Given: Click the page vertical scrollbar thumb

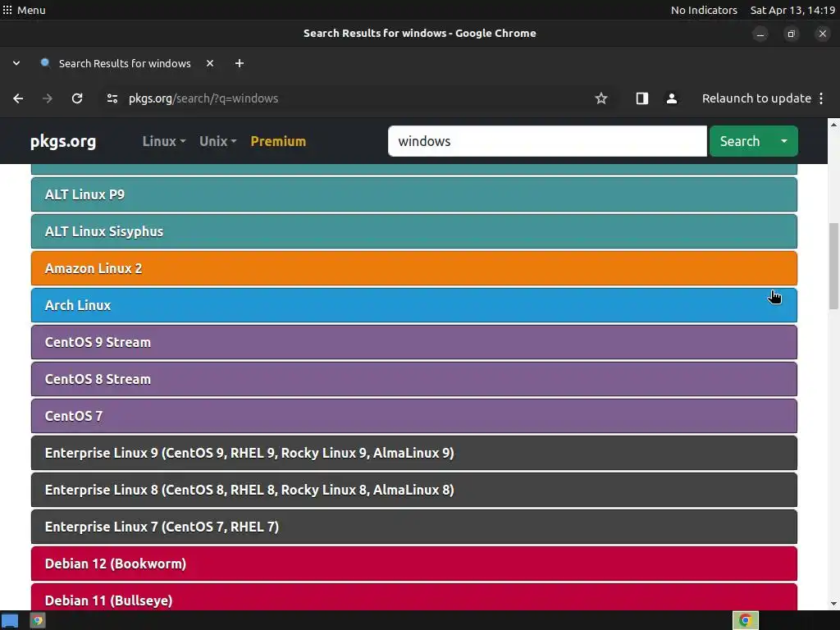Looking at the screenshot, I should (x=833, y=267).
